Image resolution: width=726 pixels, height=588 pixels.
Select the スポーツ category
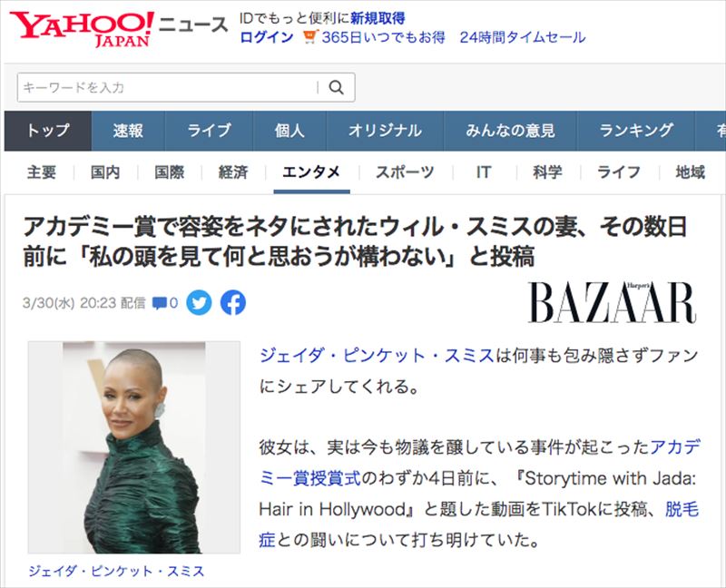[405, 172]
